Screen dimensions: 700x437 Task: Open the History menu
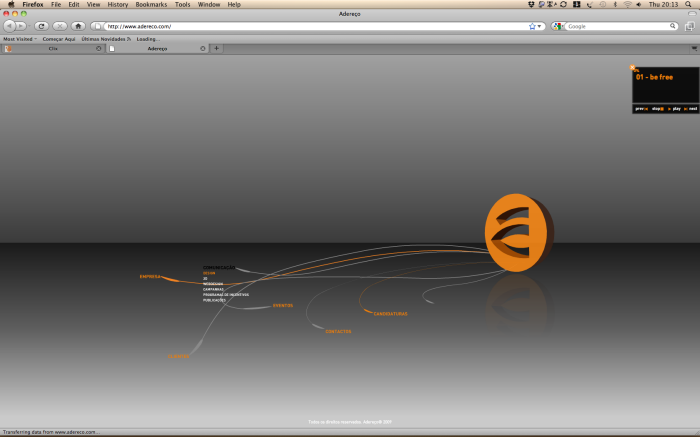coord(118,4)
